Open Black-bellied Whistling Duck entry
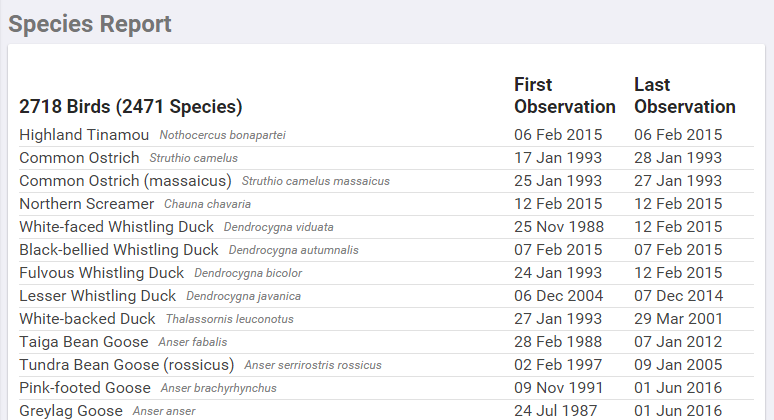Viewport: 774px width, 420px height. (x=118, y=250)
